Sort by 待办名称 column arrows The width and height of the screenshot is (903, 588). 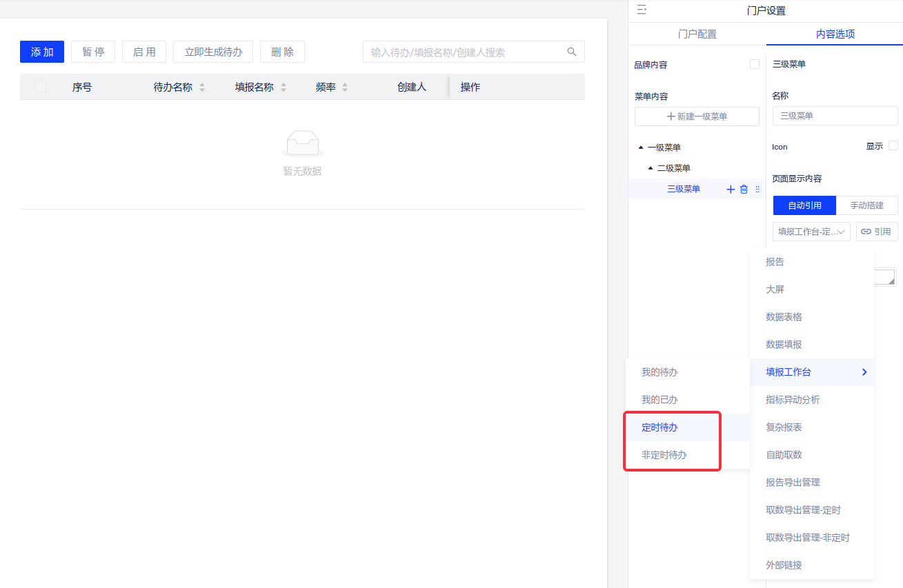(x=202, y=88)
